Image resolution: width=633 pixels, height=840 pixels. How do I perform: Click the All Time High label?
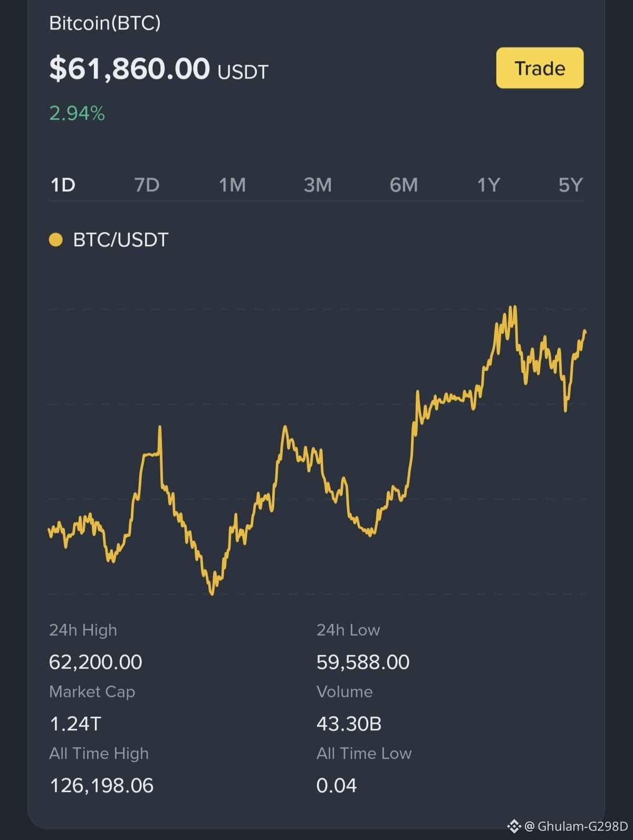99,754
